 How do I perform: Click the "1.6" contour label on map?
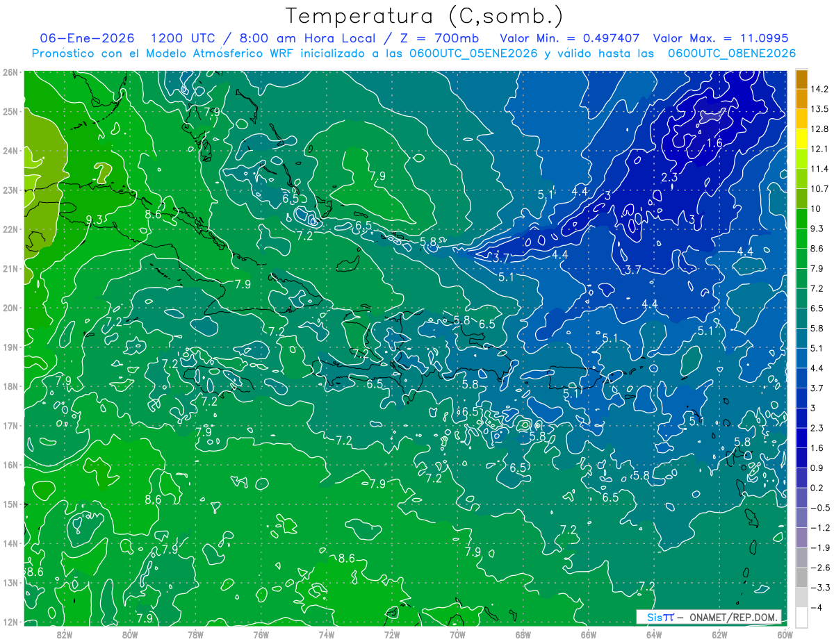click(714, 143)
